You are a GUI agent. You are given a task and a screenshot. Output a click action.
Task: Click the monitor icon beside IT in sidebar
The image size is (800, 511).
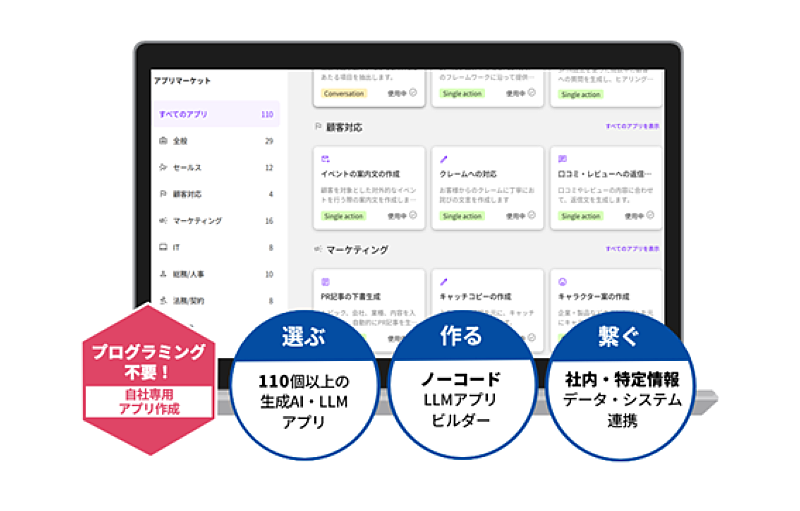coord(163,247)
